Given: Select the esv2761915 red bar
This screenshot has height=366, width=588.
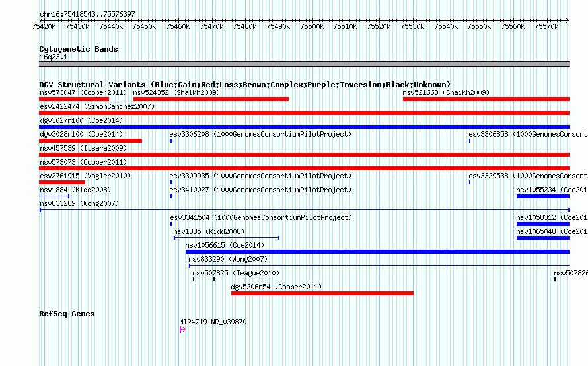Looking at the screenshot, I should tap(62, 182).
